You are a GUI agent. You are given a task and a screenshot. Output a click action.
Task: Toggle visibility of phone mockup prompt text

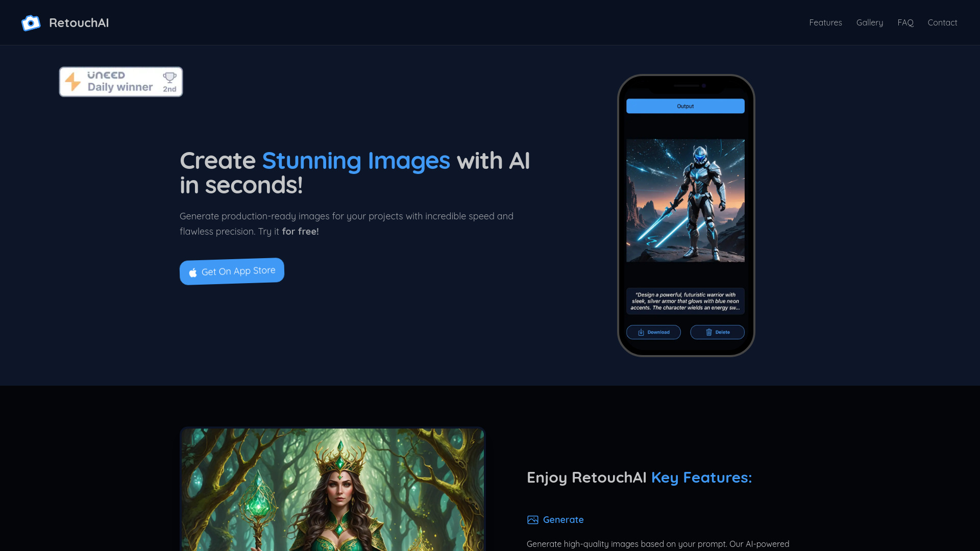(685, 300)
